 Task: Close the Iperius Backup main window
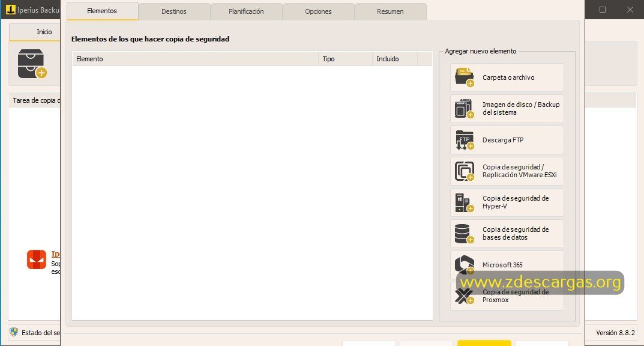point(630,10)
